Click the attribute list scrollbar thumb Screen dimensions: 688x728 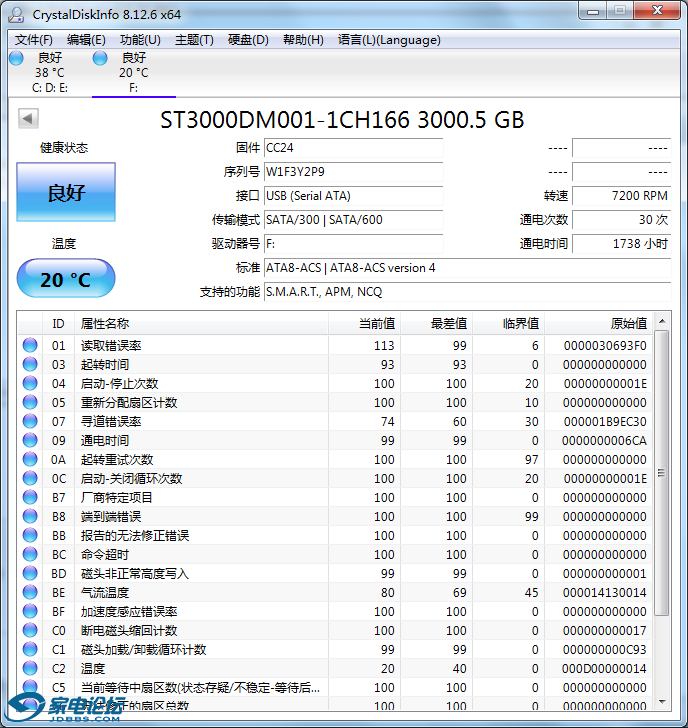[662, 473]
